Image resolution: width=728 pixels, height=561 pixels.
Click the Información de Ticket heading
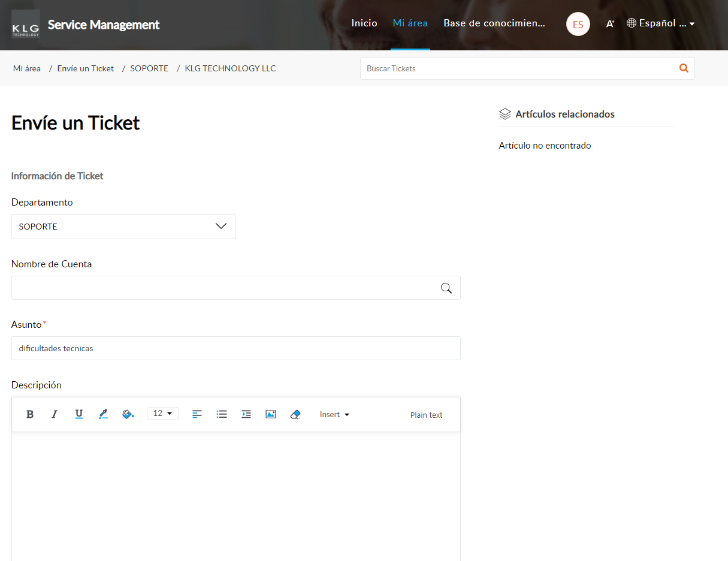[x=58, y=176]
